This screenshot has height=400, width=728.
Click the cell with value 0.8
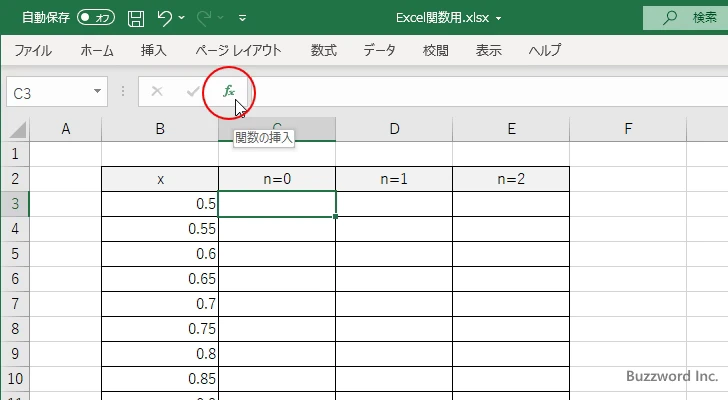point(160,354)
